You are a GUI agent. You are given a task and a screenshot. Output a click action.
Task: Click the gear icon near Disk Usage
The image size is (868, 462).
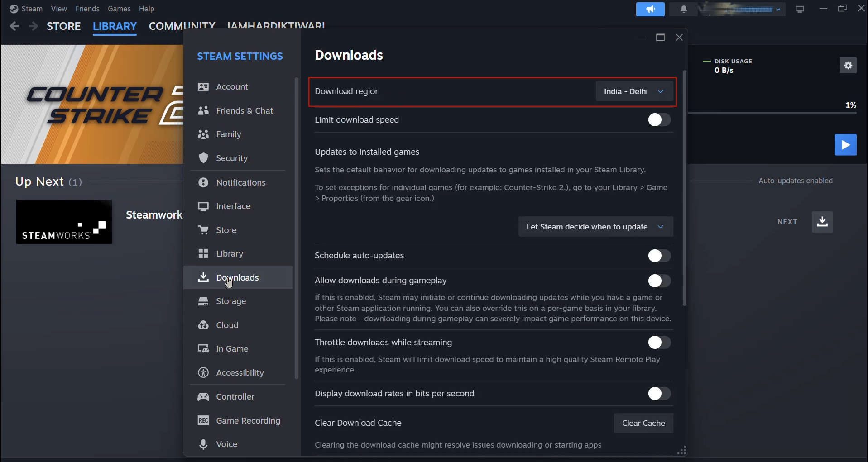[x=848, y=65]
